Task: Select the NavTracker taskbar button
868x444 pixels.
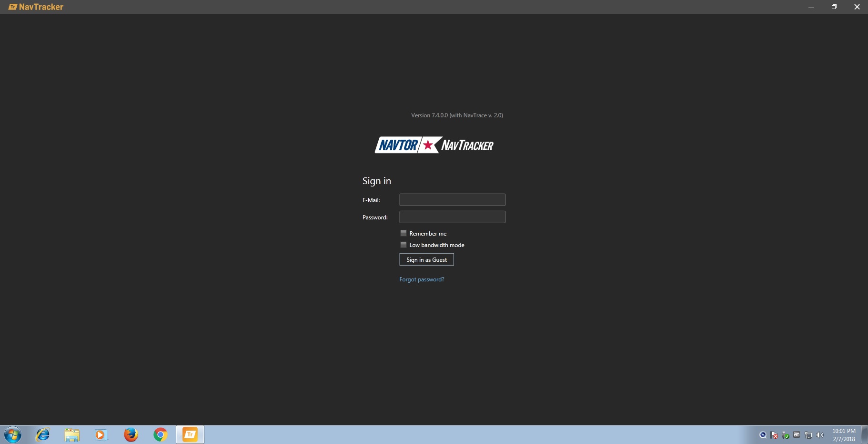Action: tap(190, 435)
